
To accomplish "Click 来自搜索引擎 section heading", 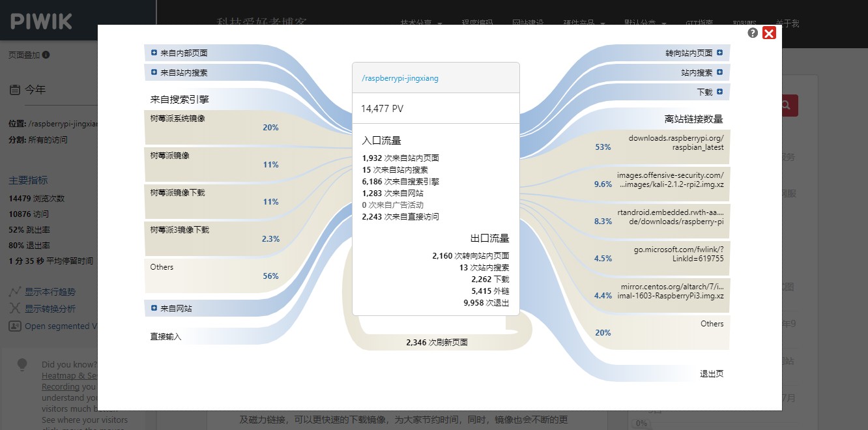I will click(x=180, y=100).
